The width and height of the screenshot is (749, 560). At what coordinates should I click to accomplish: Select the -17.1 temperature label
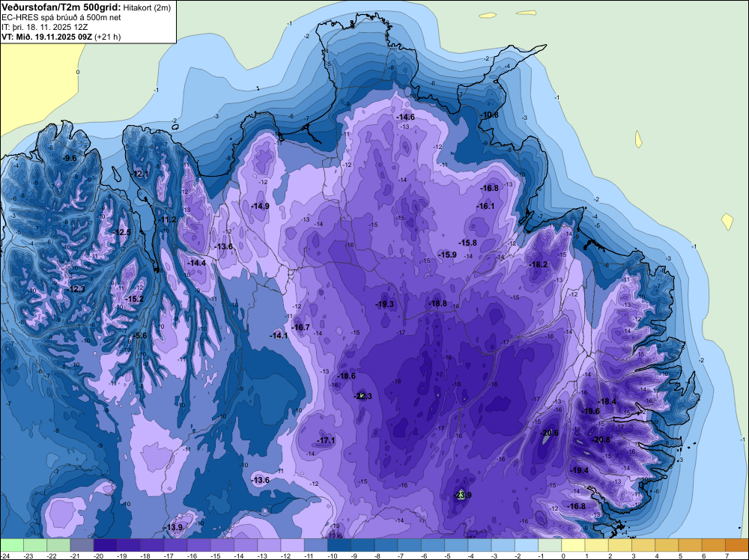point(327,440)
